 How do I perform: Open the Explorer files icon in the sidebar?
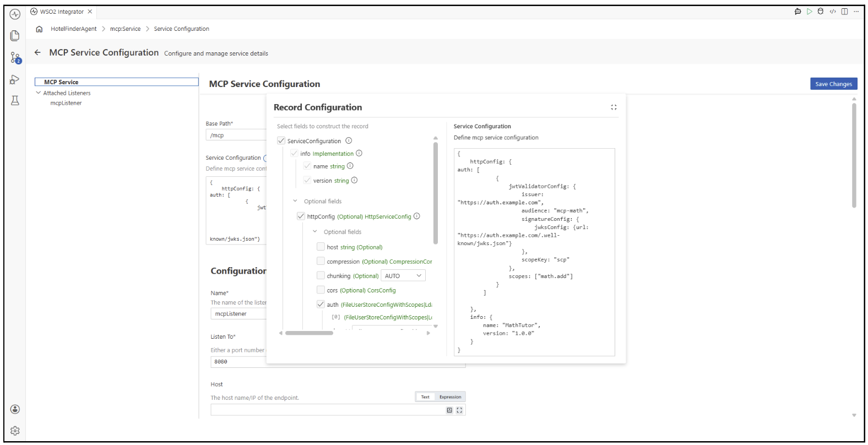(15, 36)
